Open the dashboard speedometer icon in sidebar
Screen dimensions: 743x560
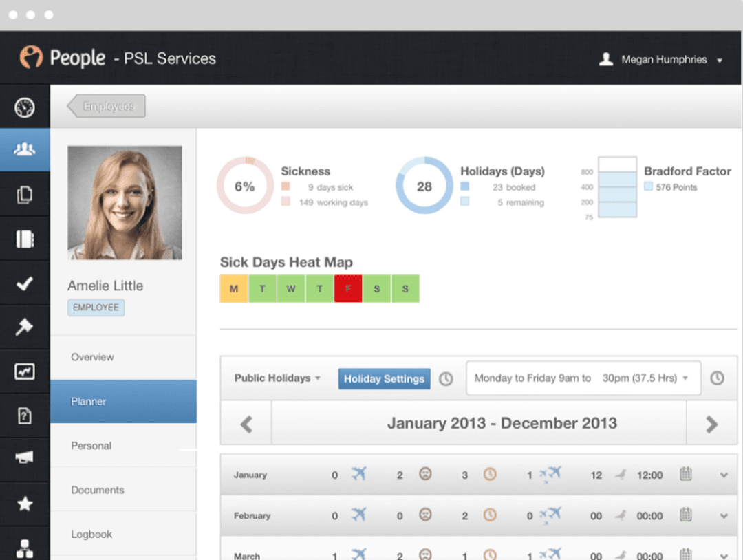pos(25,107)
